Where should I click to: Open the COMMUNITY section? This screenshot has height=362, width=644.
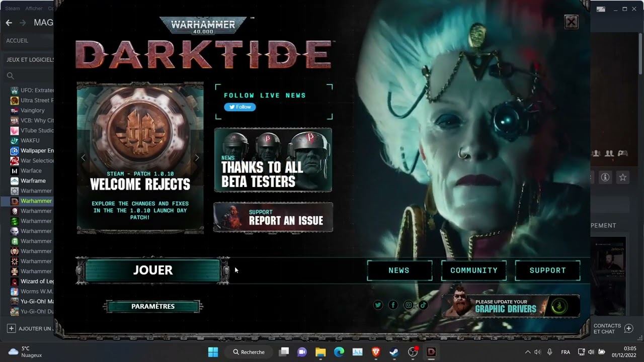click(473, 270)
